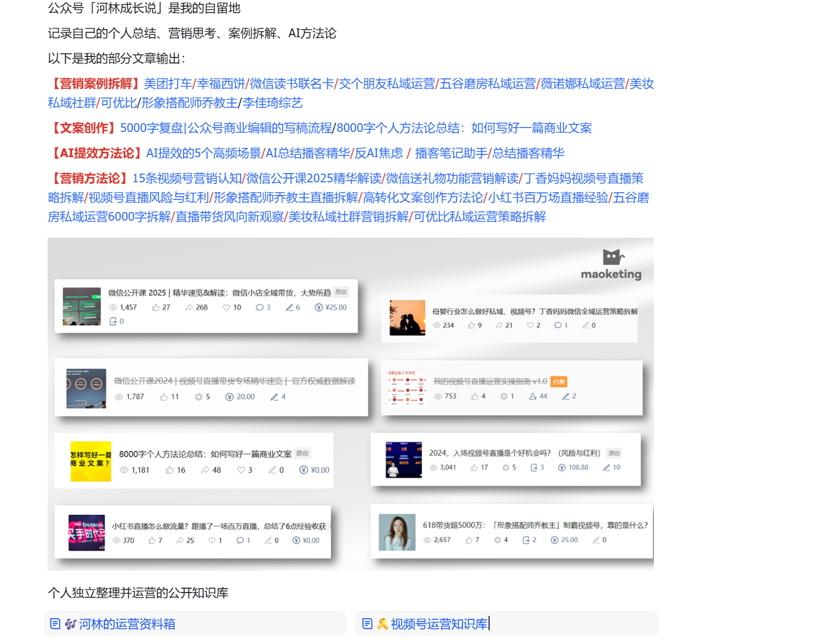The height and width of the screenshot is (644, 821).
Task: Click the 可优比 link in 营销案例拆解
Action: click(x=119, y=103)
